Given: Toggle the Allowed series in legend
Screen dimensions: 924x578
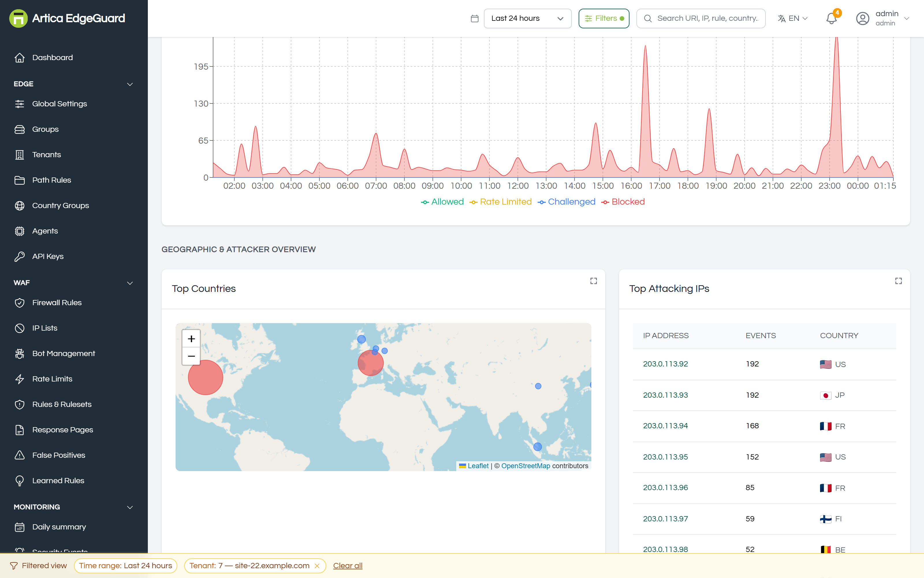Looking at the screenshot, I should (x=442, y=202).
